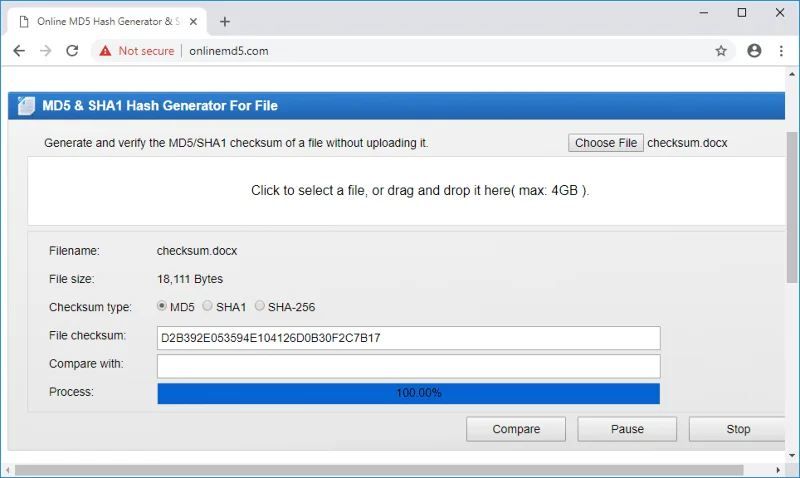This screenshot has width=800, height=478.
Task: Click the horizontal scrollbar thumb
Action: [x=379, y=470]
